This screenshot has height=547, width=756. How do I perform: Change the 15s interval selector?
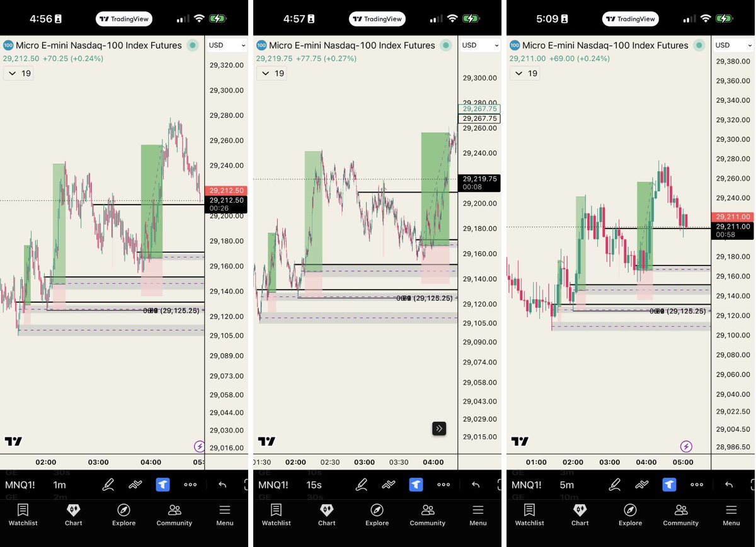314,485
